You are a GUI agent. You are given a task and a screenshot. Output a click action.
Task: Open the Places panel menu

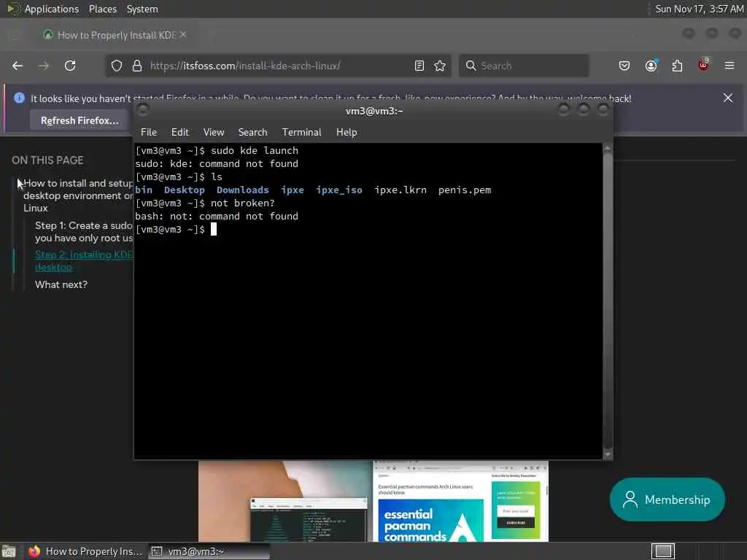tap(103, 9)
